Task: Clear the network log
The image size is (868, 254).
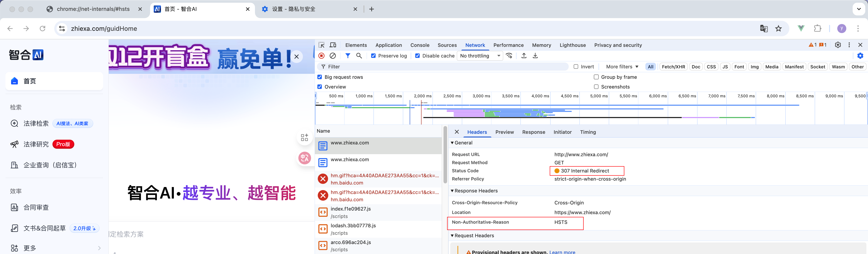Action: point(333,56)
